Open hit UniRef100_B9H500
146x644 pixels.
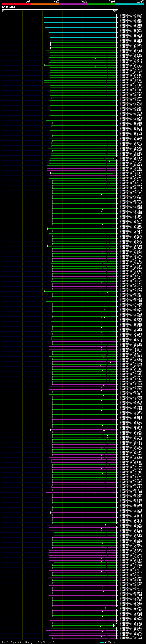point(131,30)
